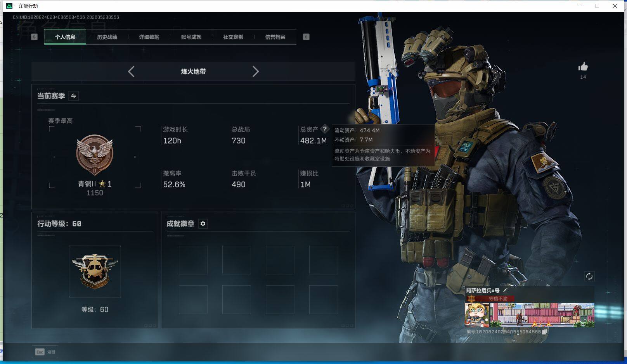The image size is (627, 364).
Task: Edit the player name pencil icon
Action: 505,290
